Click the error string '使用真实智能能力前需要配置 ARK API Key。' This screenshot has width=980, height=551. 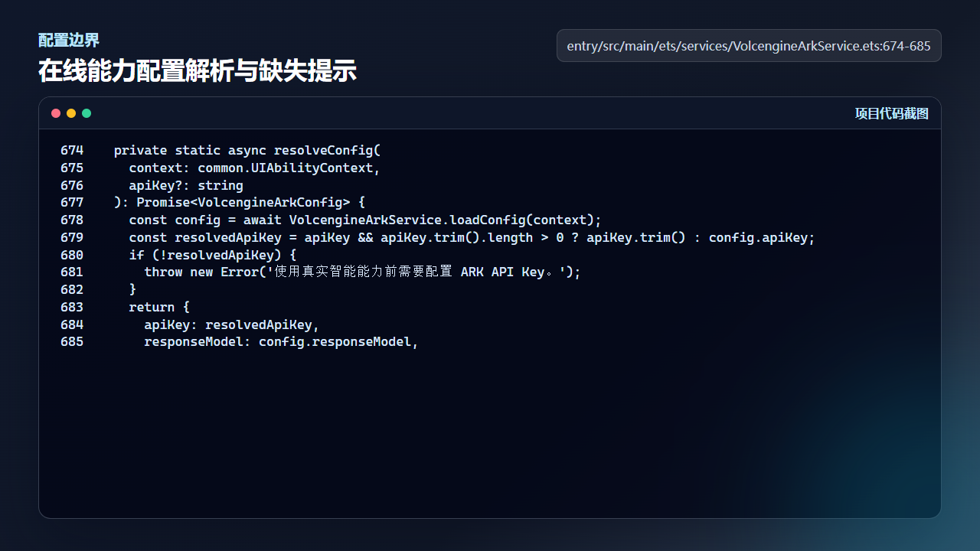[x=416, y=272]
